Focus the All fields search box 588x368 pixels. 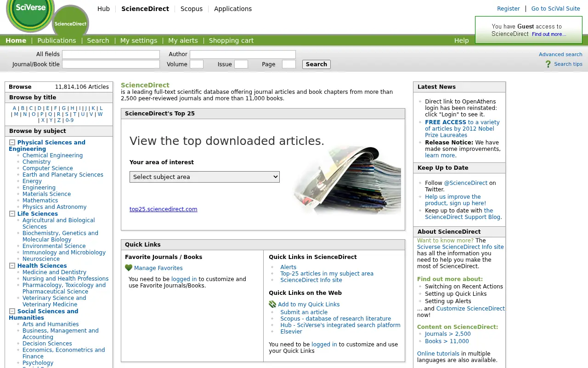111,54
